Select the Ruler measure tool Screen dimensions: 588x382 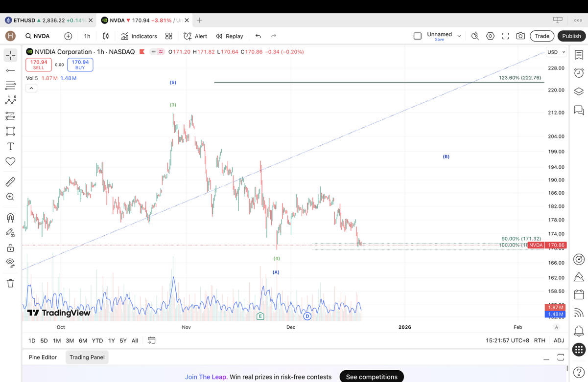10,182
